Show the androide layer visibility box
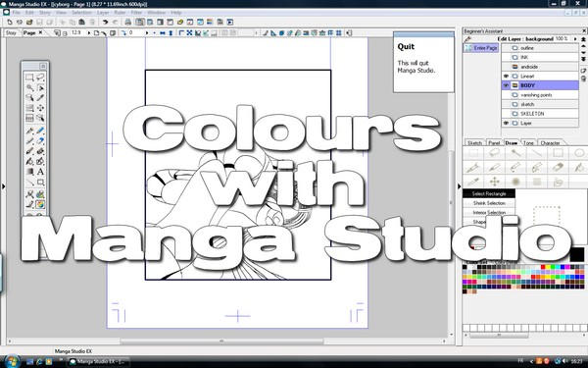Image resolution: width=588 pixels, height=368 pixels. coord(506,67)
